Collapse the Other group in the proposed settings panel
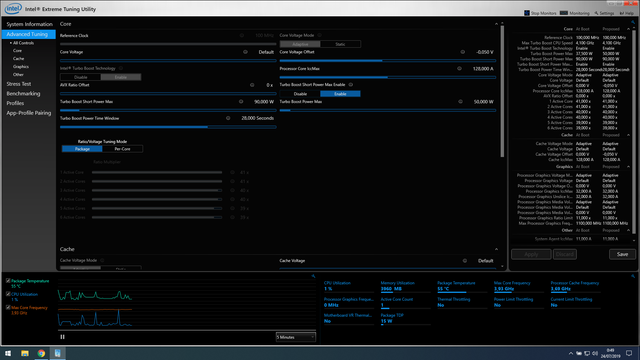Image resolution: width=640 pixels, height=360 pixels. click(628, 230)
